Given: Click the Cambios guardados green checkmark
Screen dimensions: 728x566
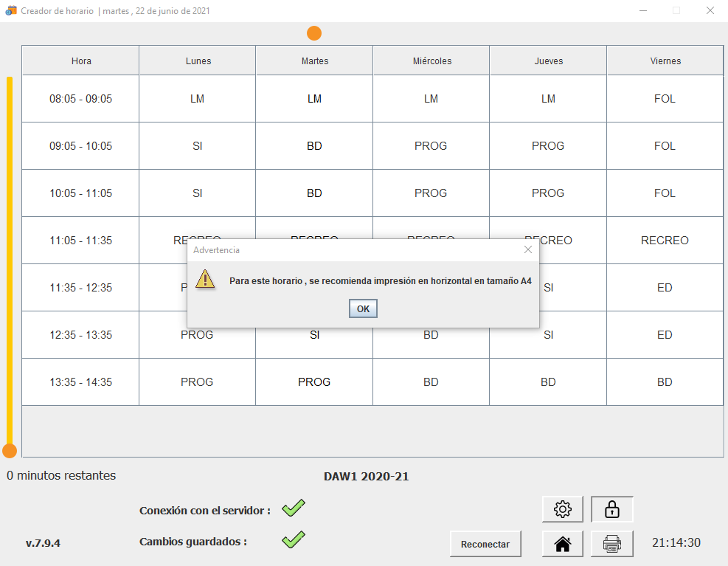Looking at the screenshot, I should coord(293,539).
